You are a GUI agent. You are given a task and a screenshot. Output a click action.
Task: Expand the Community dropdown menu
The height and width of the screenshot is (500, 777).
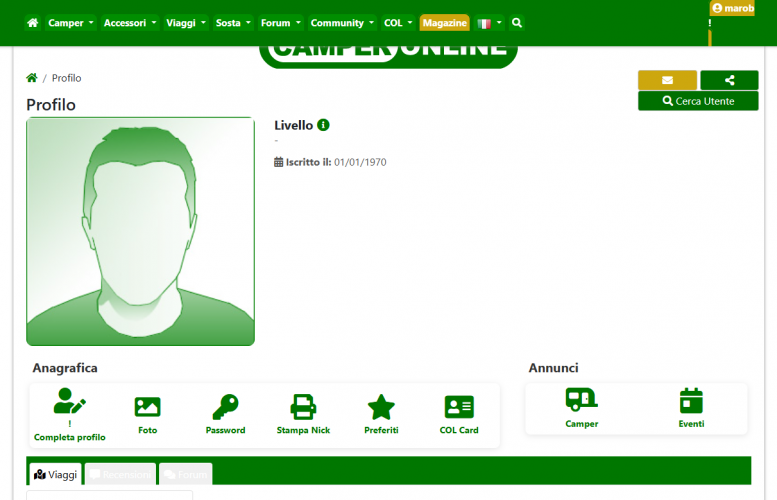tap(341, 23)
